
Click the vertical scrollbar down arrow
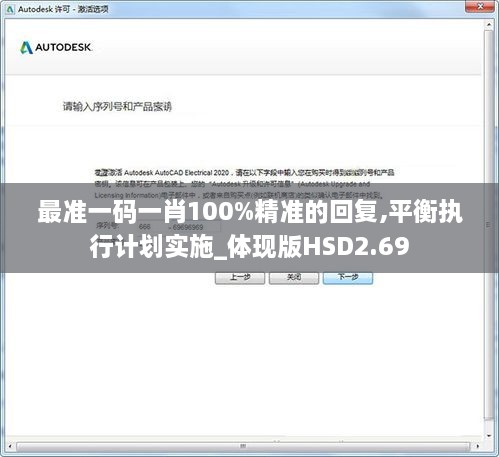(489, 435)
